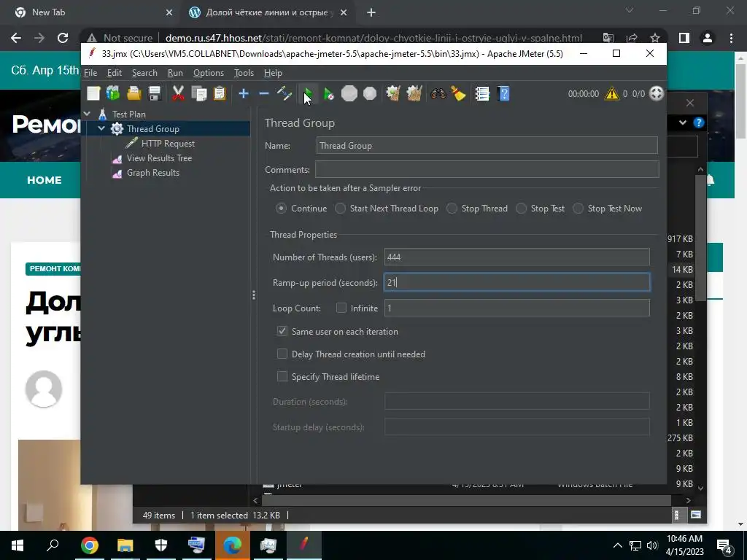Click the Windows Start button
This screenshot has height=560, width=747.
[18, 545]
